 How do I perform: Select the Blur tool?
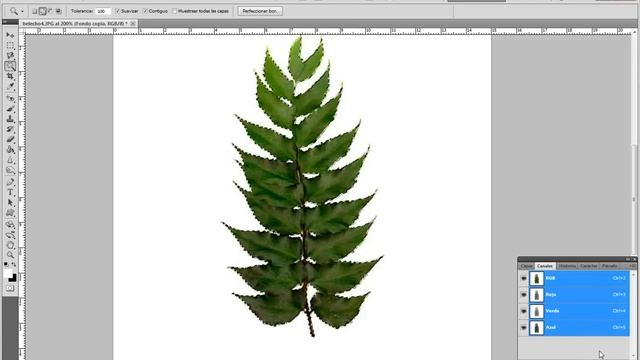[10, 160]
